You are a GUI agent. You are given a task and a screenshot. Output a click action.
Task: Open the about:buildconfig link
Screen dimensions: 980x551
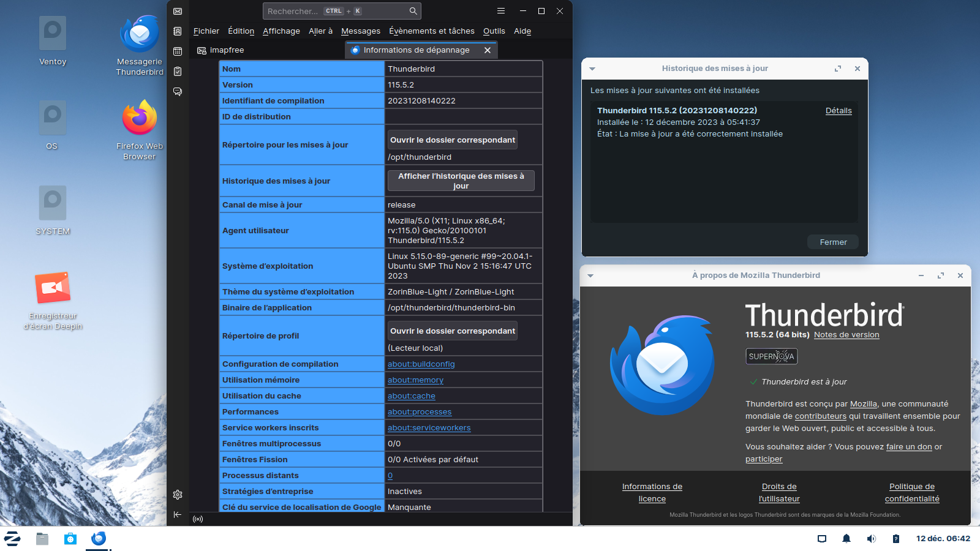coord(421,364)
